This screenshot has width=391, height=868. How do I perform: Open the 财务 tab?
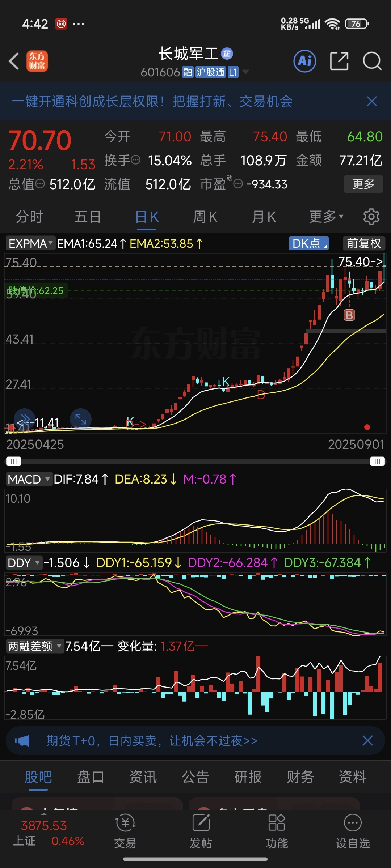(300, 776)
